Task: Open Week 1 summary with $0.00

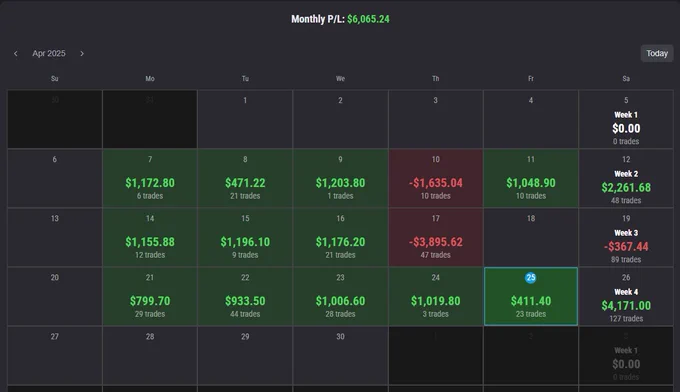Action: tap(626, 119)
